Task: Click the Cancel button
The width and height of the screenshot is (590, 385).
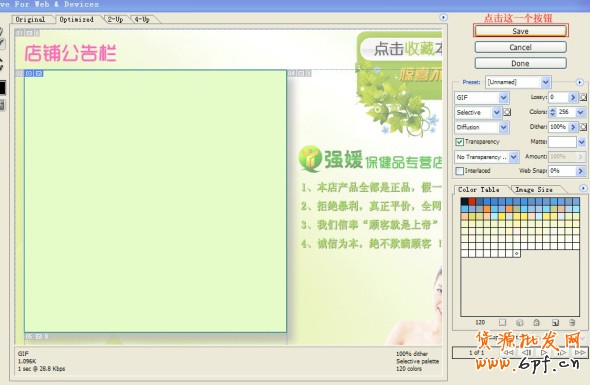Action: 520,47
